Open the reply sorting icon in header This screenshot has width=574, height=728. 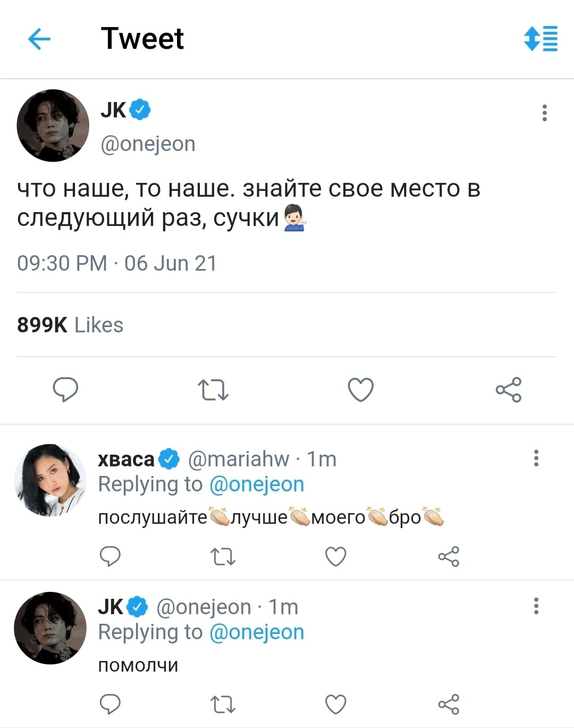tap(541, 38)
